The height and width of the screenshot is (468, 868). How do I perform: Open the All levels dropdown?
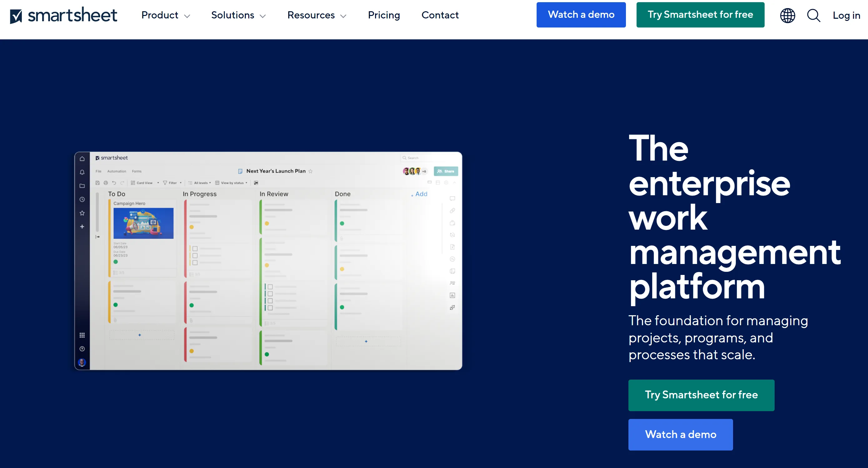[200, 183]
